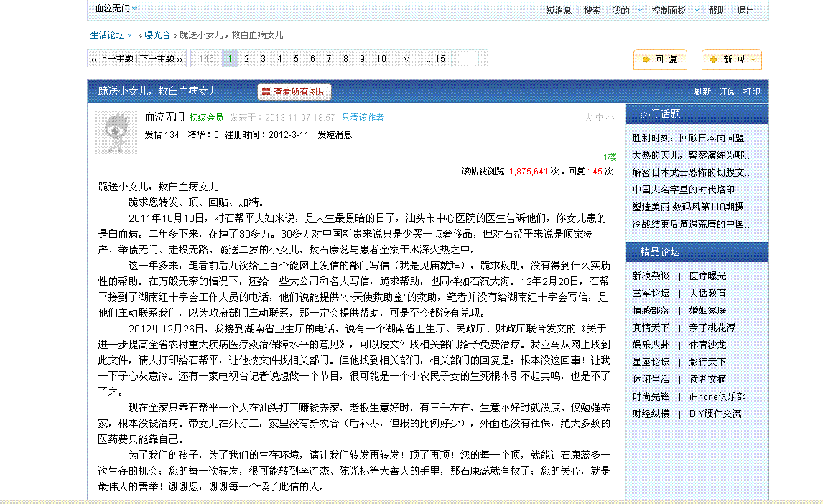Go to 上一主题 previous topic
Screen dimensions: 823x504
[x=112, y=59]
